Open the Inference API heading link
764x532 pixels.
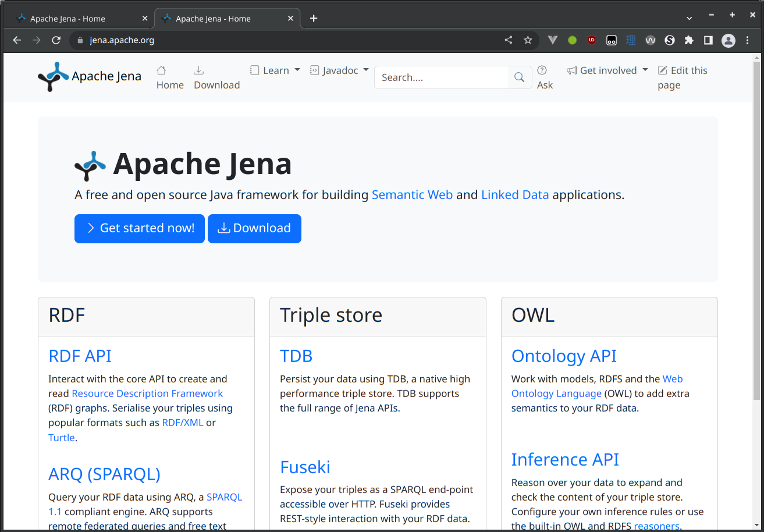tap(565, 459)
